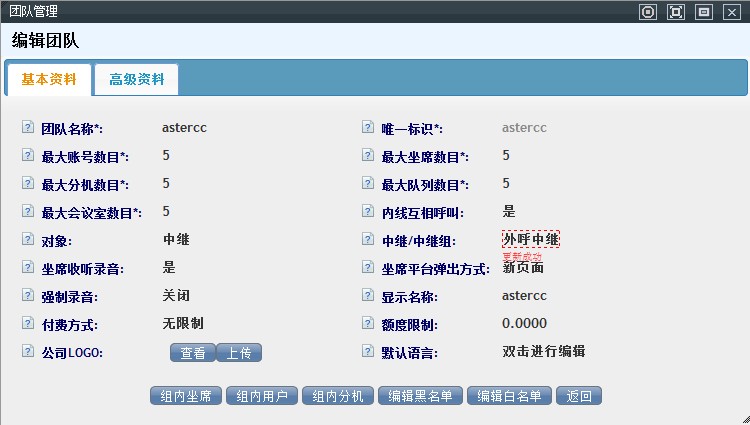Click the 外呼中继 trunk field
The width and height of the screenshot is (750, 425).
coord(530,239)
